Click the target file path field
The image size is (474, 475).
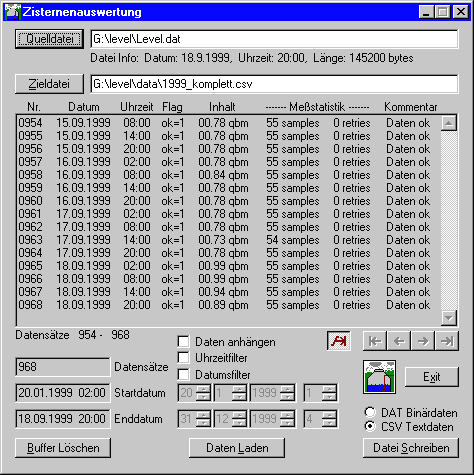pos(274,84)
